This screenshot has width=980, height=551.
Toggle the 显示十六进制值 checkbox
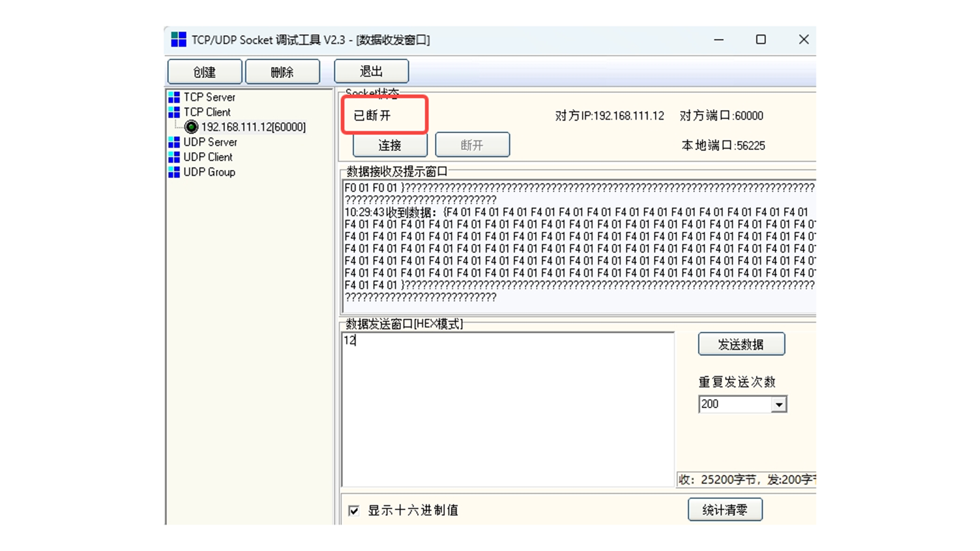354,510
